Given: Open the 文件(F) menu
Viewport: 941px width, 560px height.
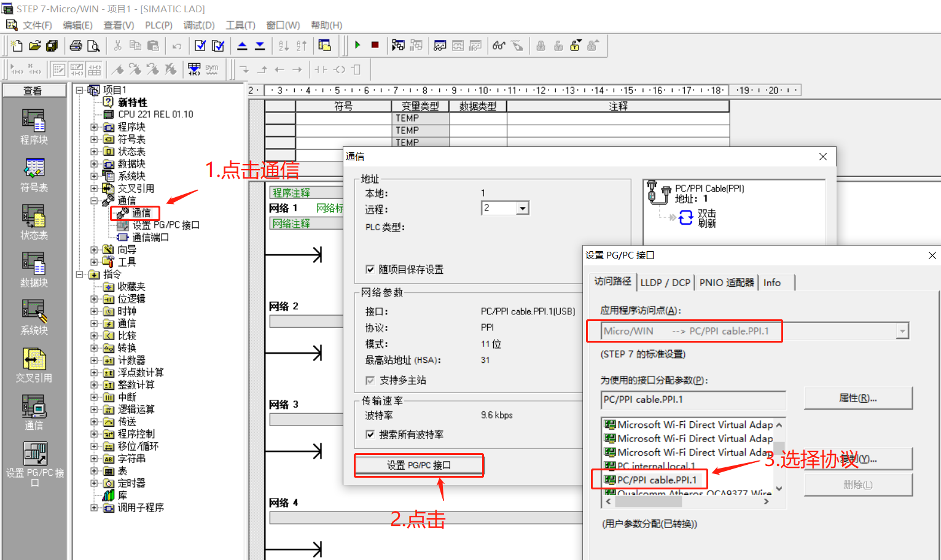Looking at the screenshot, I should click(x=37, y=25).
